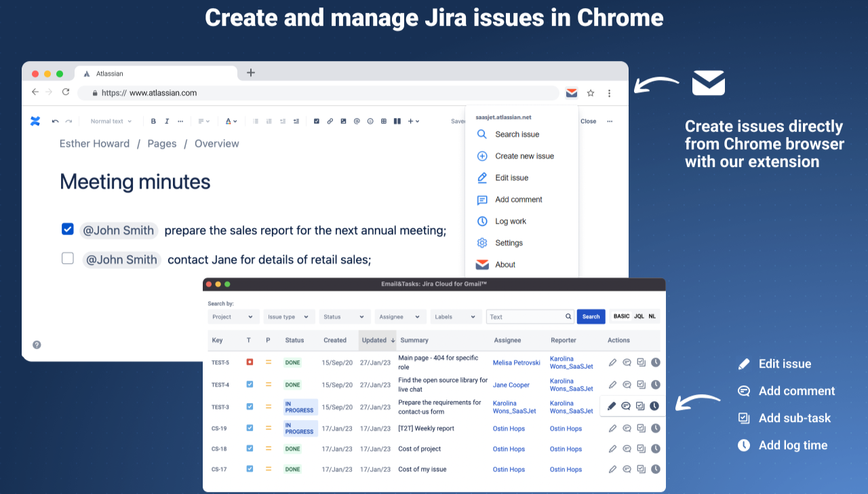Apply bold formatting in Confluence toolbar
Screen dimensions: 868x494
pos(153,121)
